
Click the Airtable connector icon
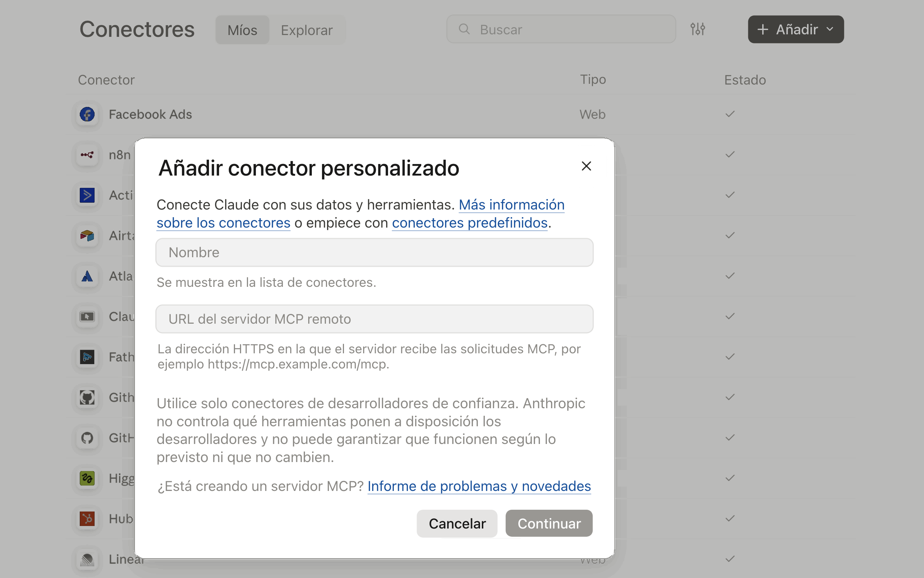(87, 236)
